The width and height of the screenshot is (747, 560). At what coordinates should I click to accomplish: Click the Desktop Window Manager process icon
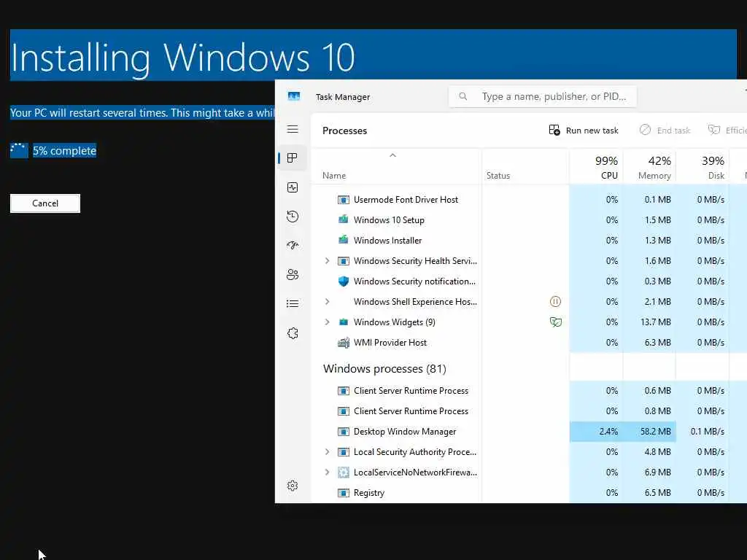pos(343,432)
